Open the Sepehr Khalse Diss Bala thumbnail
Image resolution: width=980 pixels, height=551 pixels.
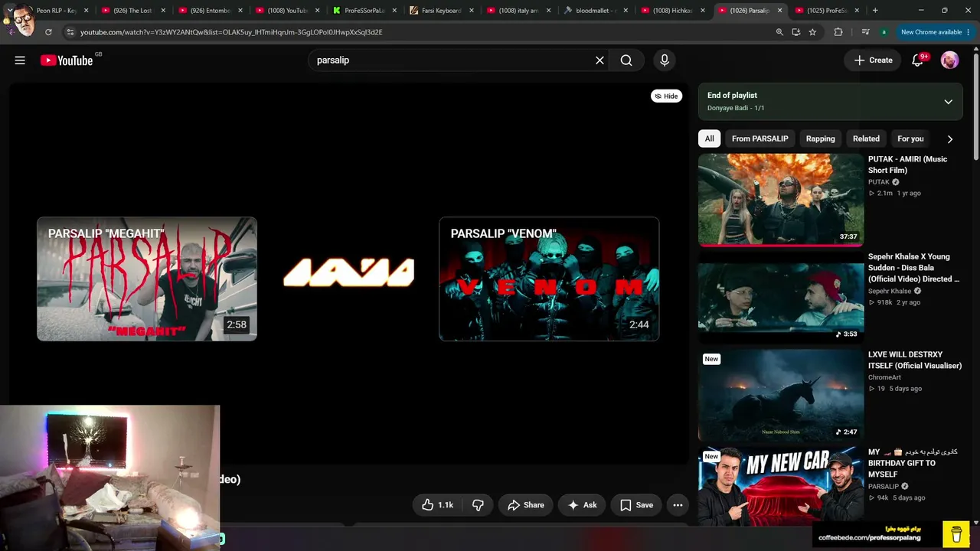pyautogui.click(x=781, y=298)
